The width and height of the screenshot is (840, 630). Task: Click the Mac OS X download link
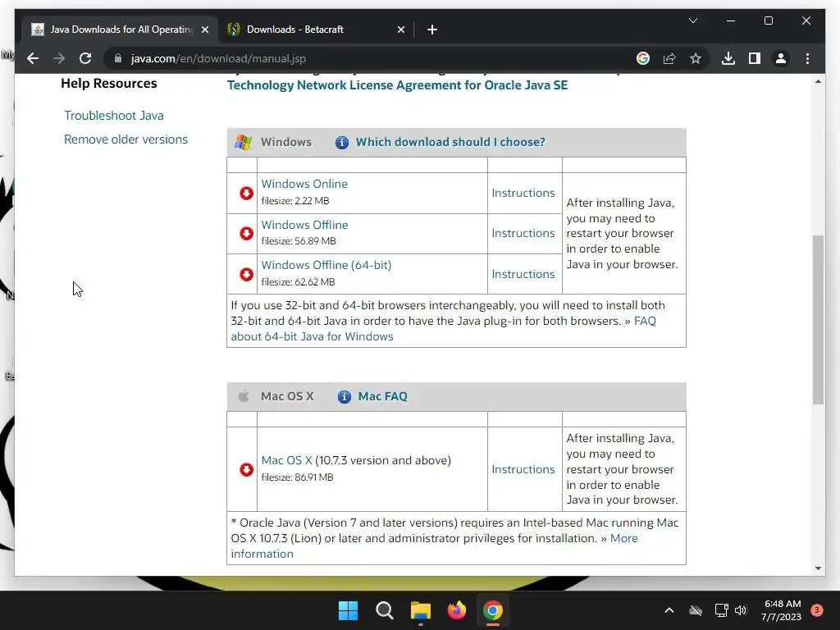tap(286, 460)
